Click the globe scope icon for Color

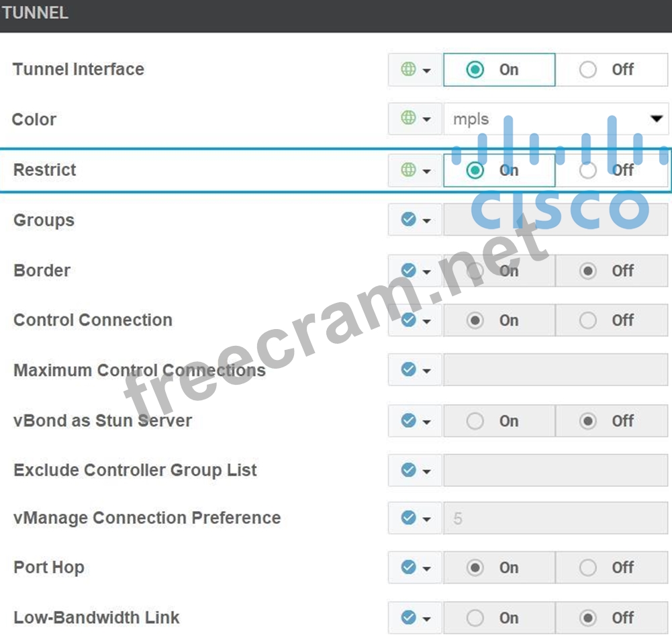coord(408,118)
